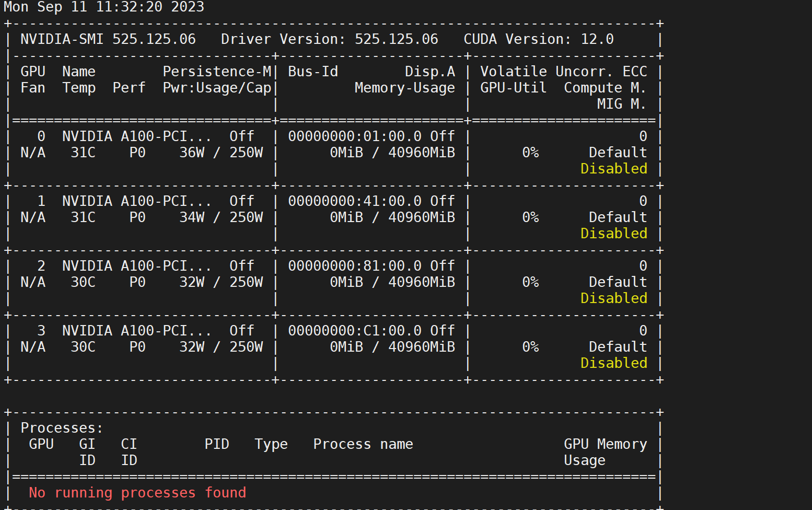Click the 'Type' column header
The image size is (812, 510).
[x=271, y=445]
